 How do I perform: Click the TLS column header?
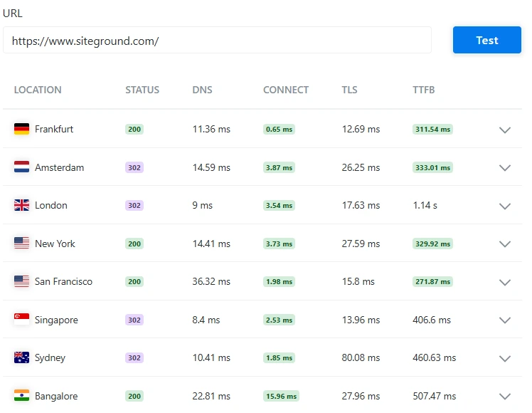pos(349,90)
